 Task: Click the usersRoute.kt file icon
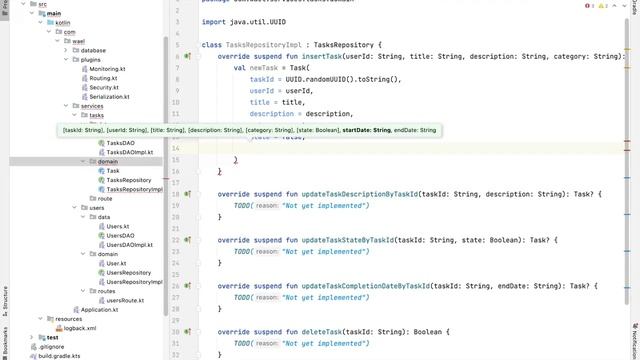[x=102, y=300]
